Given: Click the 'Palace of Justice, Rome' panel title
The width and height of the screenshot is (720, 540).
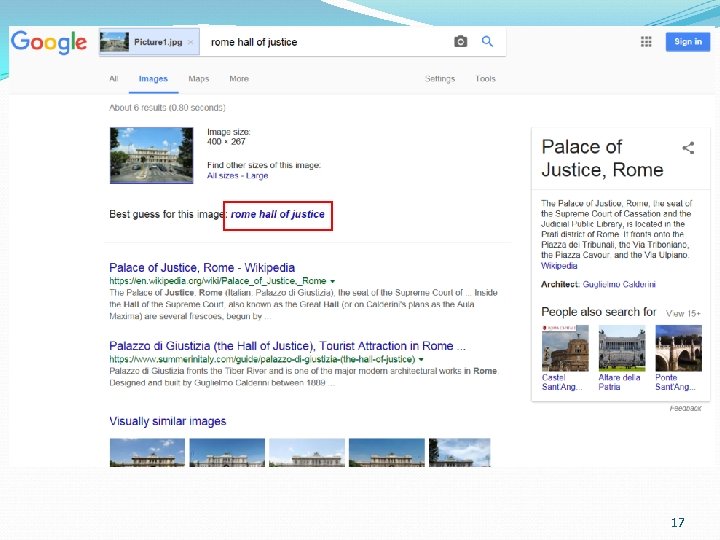Looking at the screenshot, I should coord(602,158).
